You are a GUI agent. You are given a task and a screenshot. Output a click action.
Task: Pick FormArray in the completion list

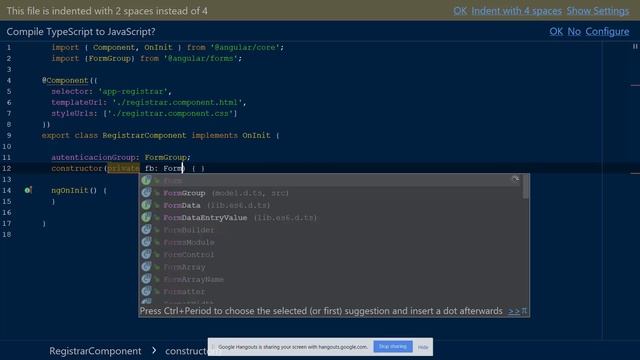pos(331,267)
